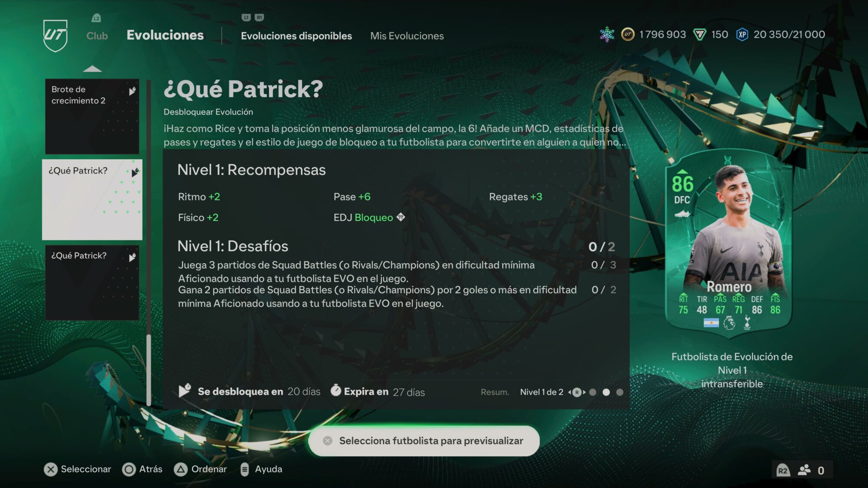
Task: Select the dark ¿Qué Patrick? evolution card below
Action: [92, 283]
